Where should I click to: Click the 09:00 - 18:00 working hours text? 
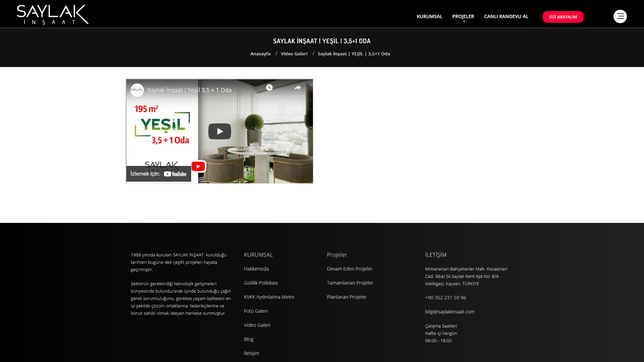(x=438, y=341)
